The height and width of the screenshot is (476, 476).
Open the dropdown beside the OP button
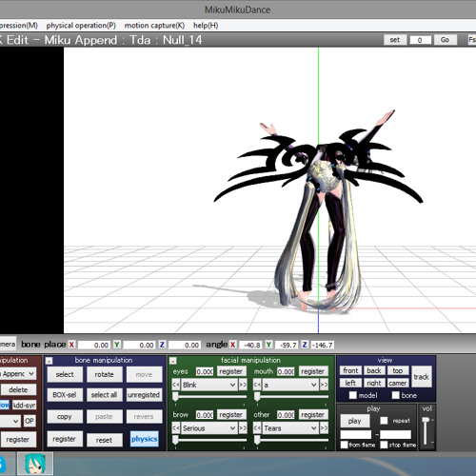click(x=10, y=421)
